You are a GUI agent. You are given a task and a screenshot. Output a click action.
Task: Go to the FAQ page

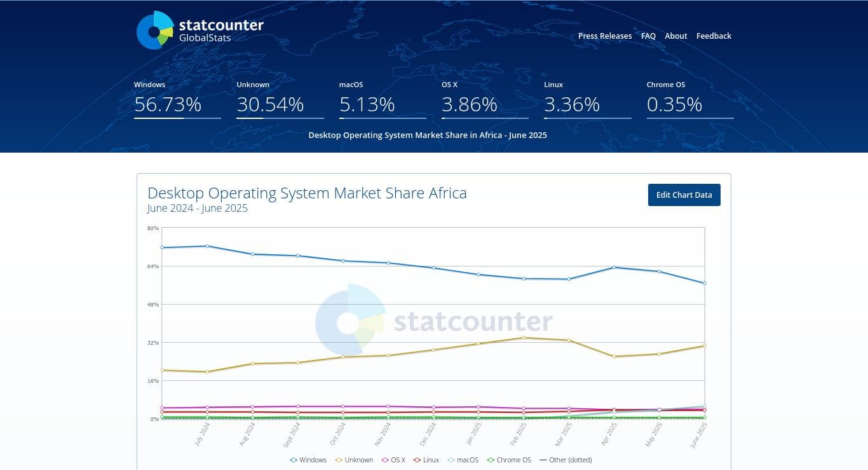point(648,36)
